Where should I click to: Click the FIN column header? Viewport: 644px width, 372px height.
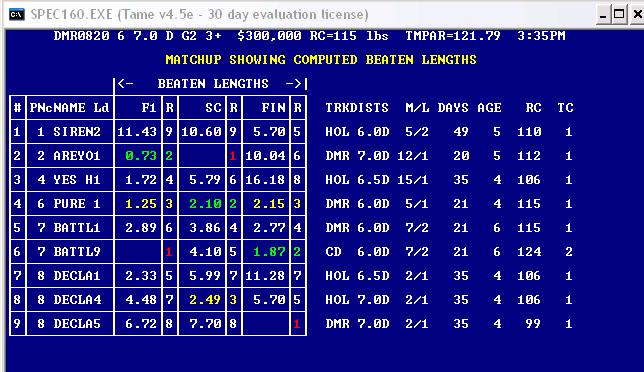pos(273,108)
